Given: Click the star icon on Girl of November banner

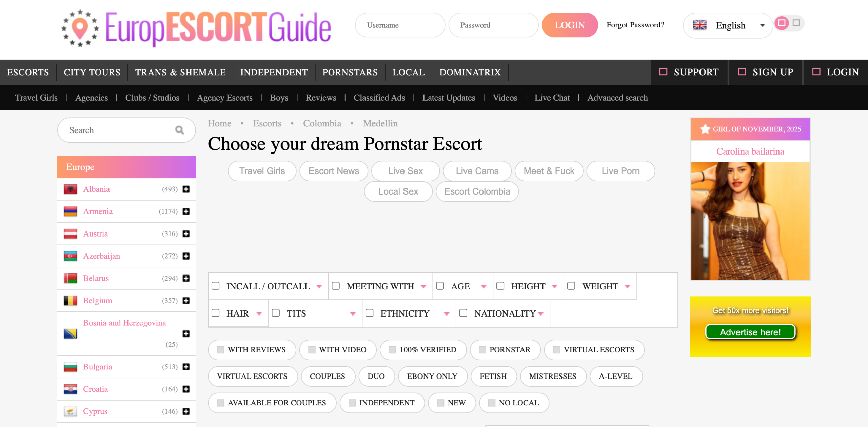Looking at the screenshot, I should click(x=705, y=129).
